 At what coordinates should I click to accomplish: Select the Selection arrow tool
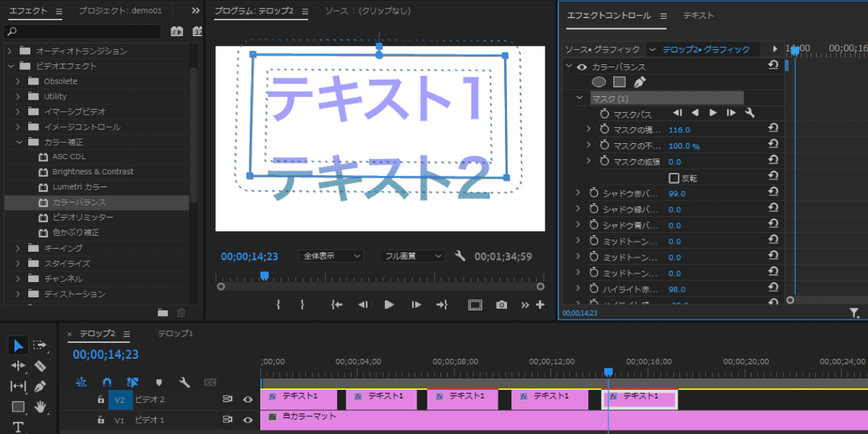[x=18, y=345]
